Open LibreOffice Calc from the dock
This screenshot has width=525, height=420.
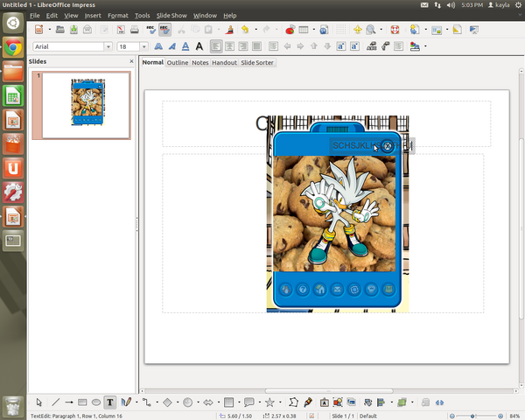coord(13,95)
